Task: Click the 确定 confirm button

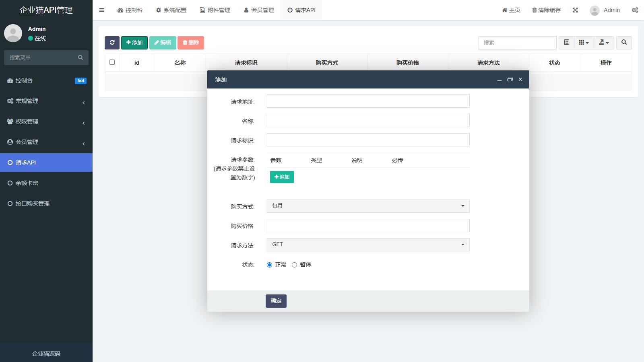Action: 276,301
